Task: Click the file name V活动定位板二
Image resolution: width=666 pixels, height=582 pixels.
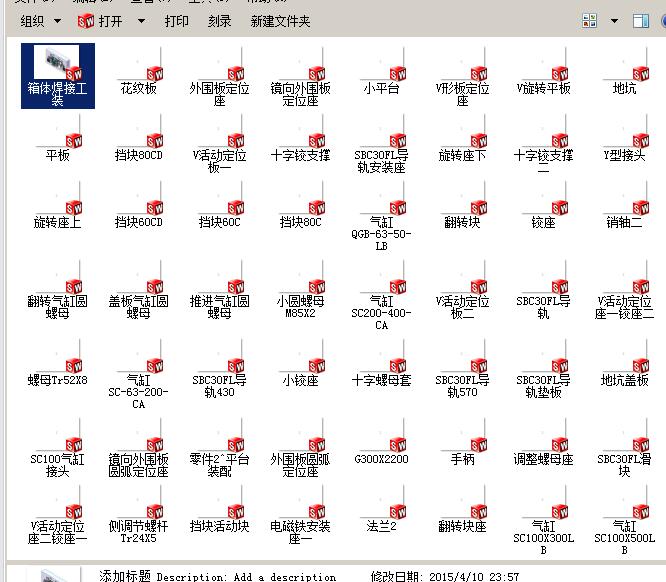Action: tap(463, 307)
